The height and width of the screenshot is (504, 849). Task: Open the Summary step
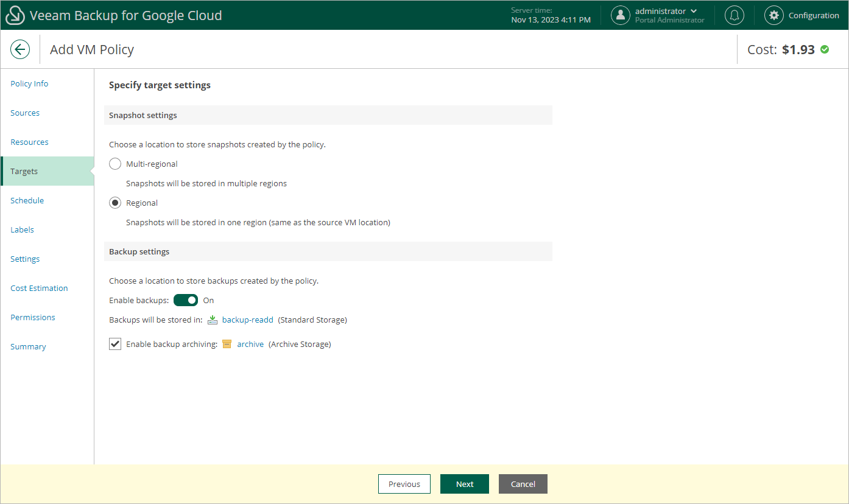click(x=28, y=346)
